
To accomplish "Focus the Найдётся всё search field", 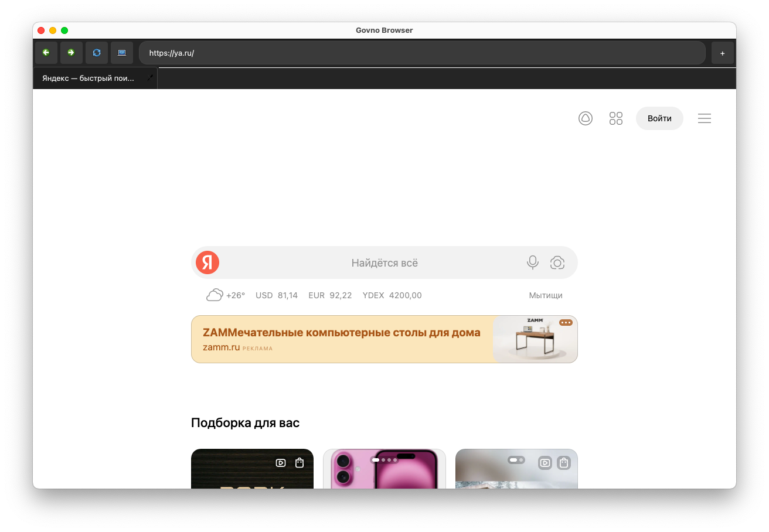I will [x=385, y=262].
